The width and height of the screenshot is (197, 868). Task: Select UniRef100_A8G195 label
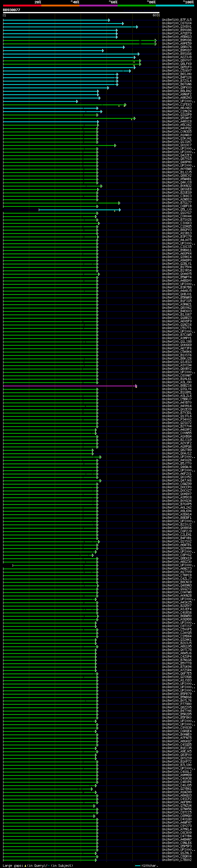pos(177,647)
